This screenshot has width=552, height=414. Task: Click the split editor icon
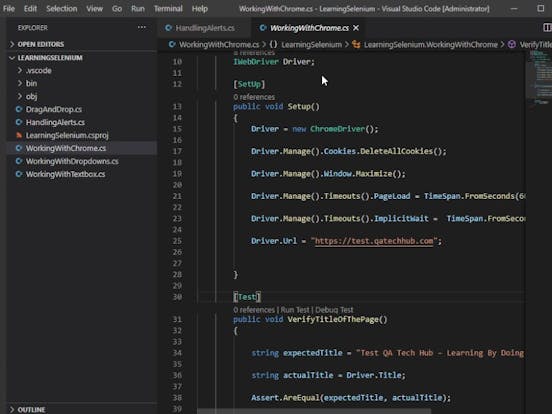547,27
